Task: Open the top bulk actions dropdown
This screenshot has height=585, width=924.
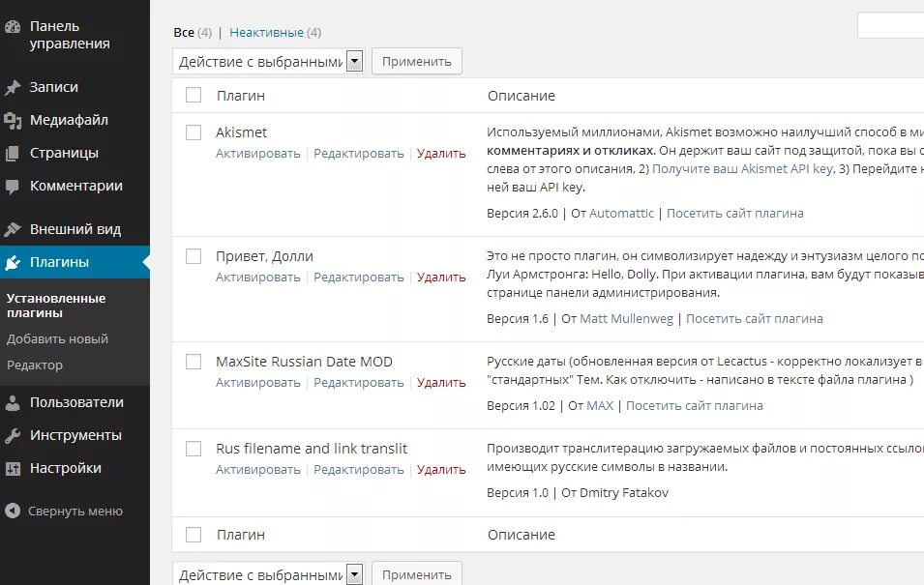Action: coord(268,62)
